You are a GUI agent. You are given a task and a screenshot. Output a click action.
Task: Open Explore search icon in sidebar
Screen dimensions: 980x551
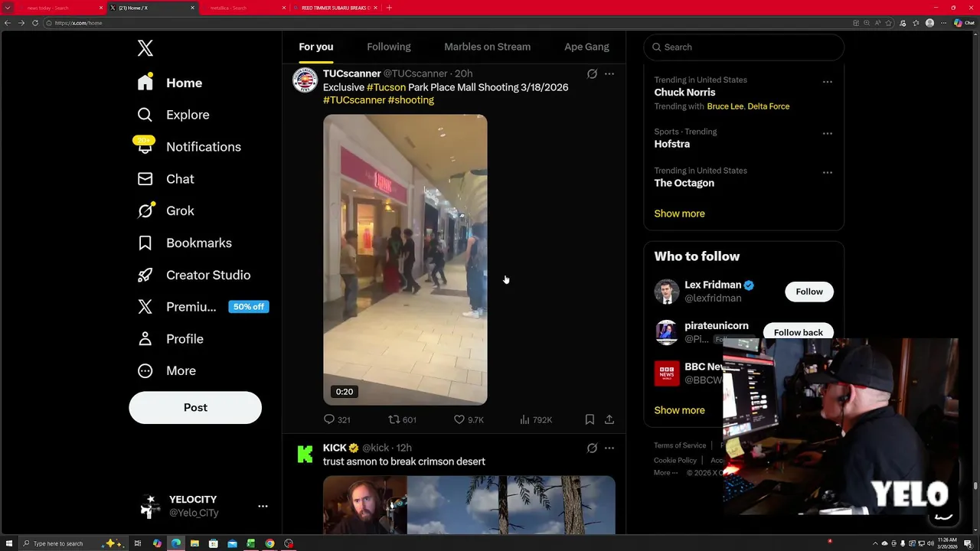click(145, 115)
